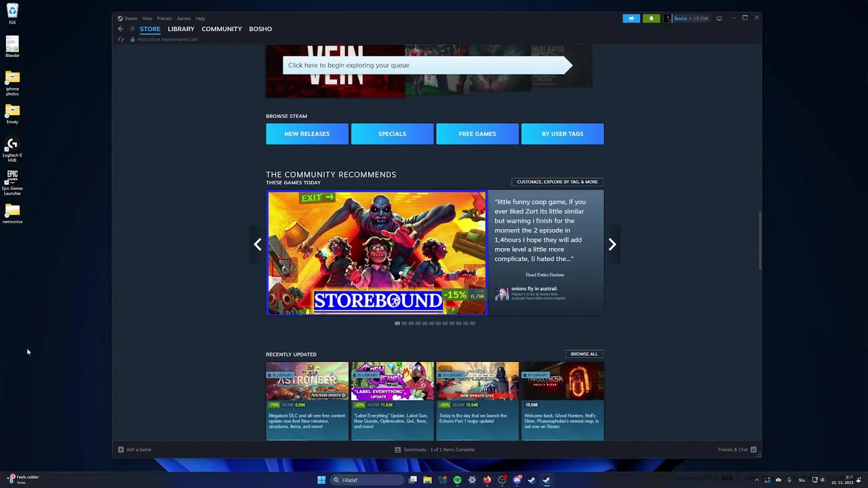Switch to the LIBRARY tab
Viewport: 868px width, 488px height.
[181, 29]
